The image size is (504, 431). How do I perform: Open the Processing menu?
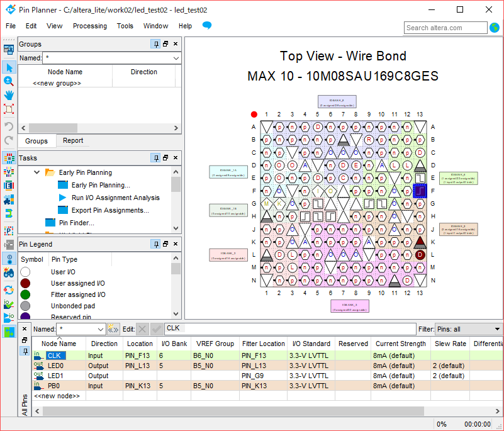point(89,26)
